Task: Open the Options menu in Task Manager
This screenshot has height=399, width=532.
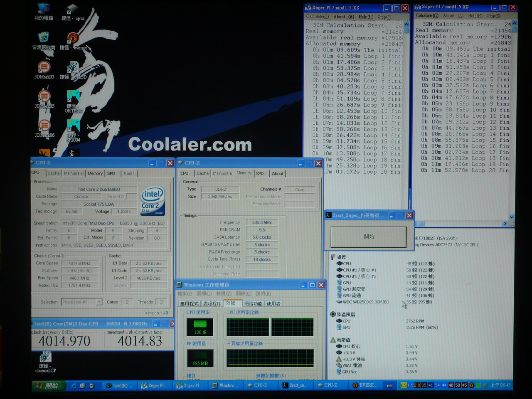Action: pos(203,293)
